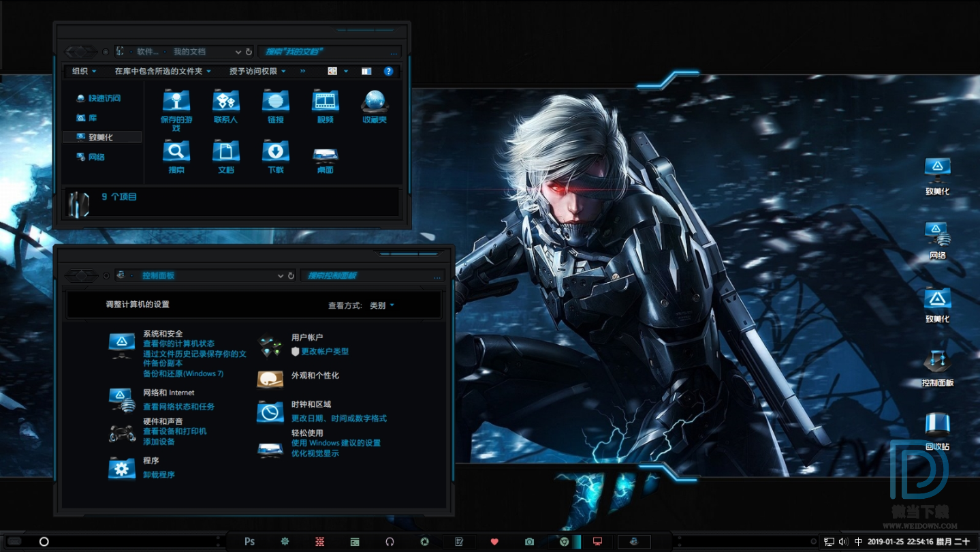The width and height of the screenshot is (980, 552).
Task: Open the blue help icon in explorer
Action: click(388, 71)
